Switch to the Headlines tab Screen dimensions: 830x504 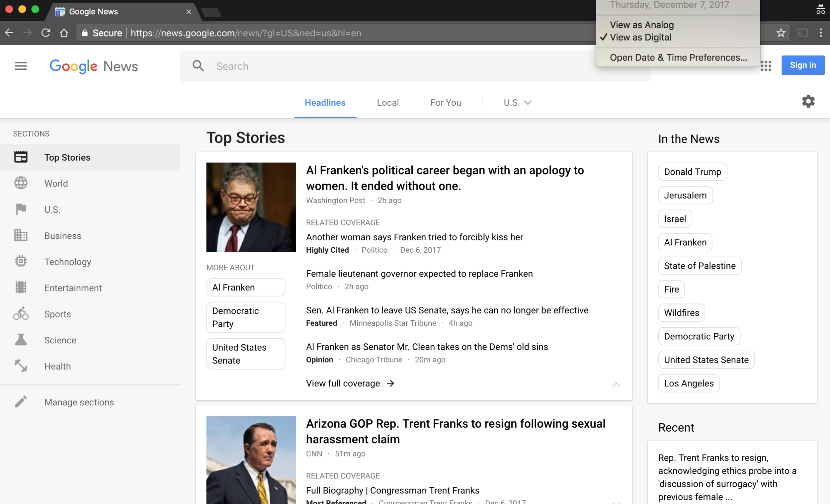pos(325,102)
